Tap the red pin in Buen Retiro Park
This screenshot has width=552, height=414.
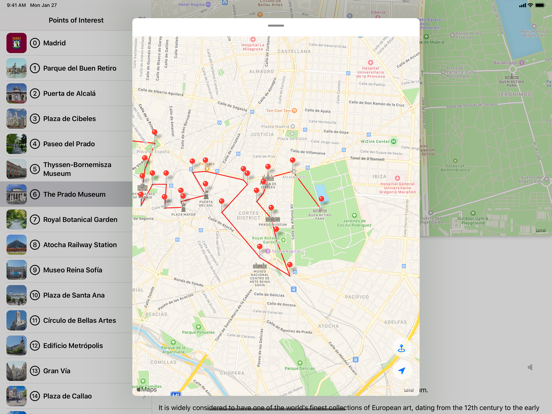321,199
